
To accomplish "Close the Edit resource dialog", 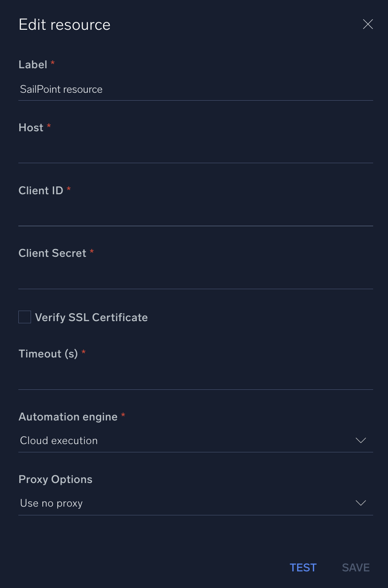I will (368, 24).
